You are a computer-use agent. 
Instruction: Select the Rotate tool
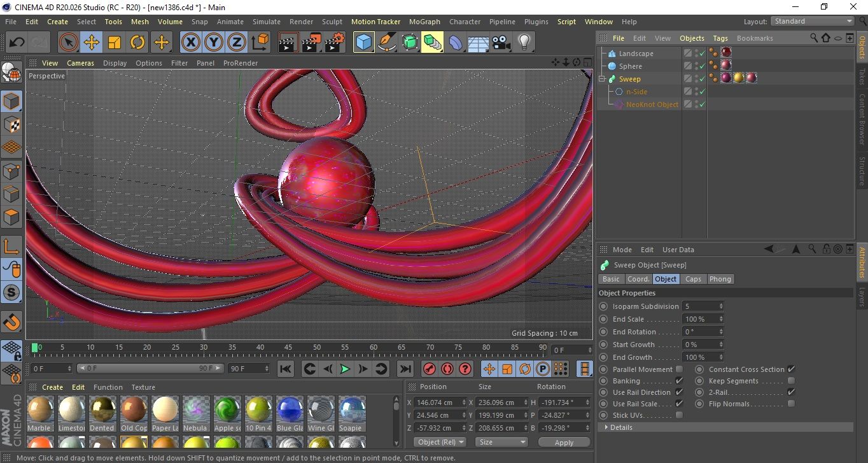pyautogui.click(x=137, y=43)
